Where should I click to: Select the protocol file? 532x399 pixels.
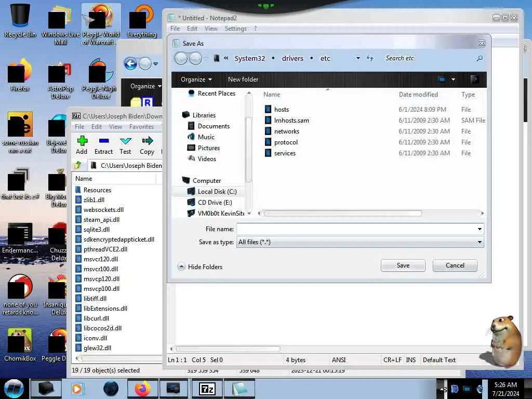[286, 142]
